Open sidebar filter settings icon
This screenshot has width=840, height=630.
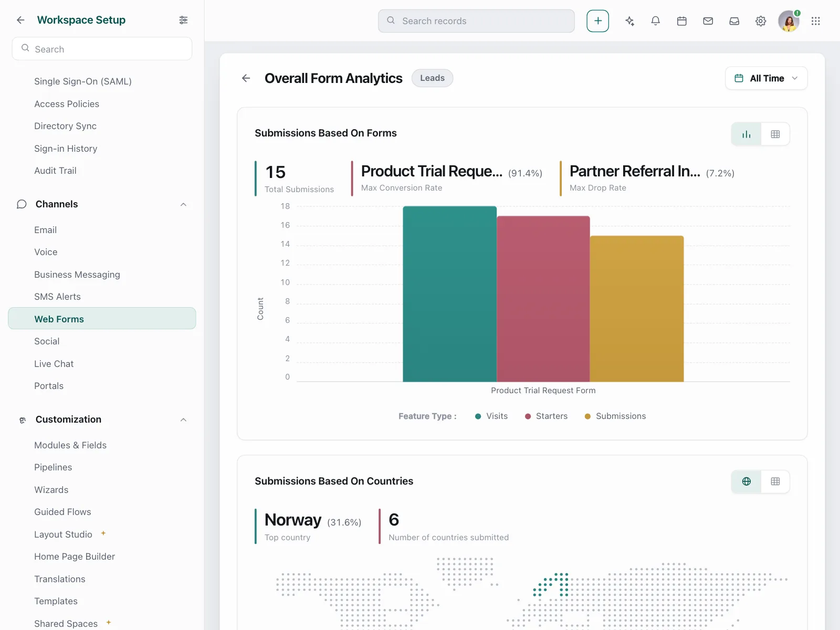point(183,20)
